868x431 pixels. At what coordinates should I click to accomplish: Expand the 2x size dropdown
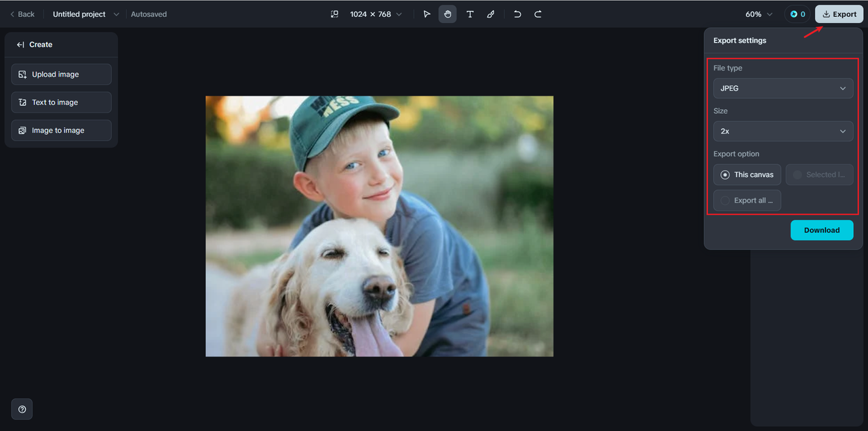click(x=783, y=131)
